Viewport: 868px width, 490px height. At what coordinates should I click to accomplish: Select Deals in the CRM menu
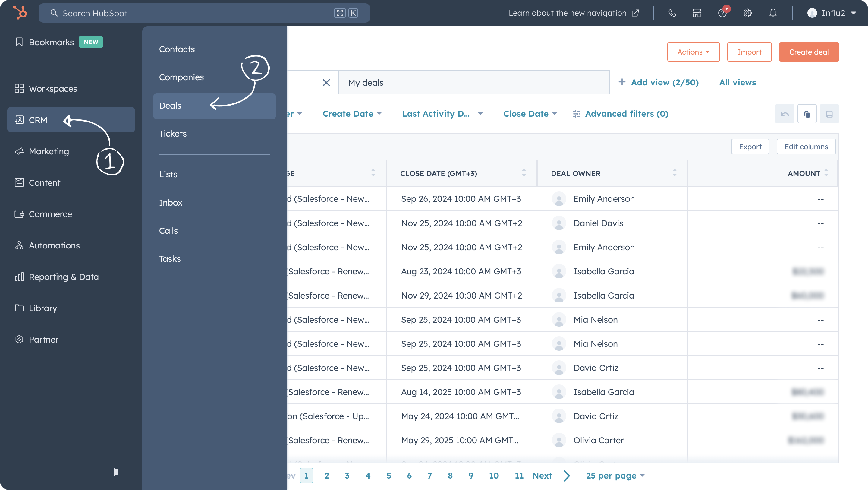point(170,106)
